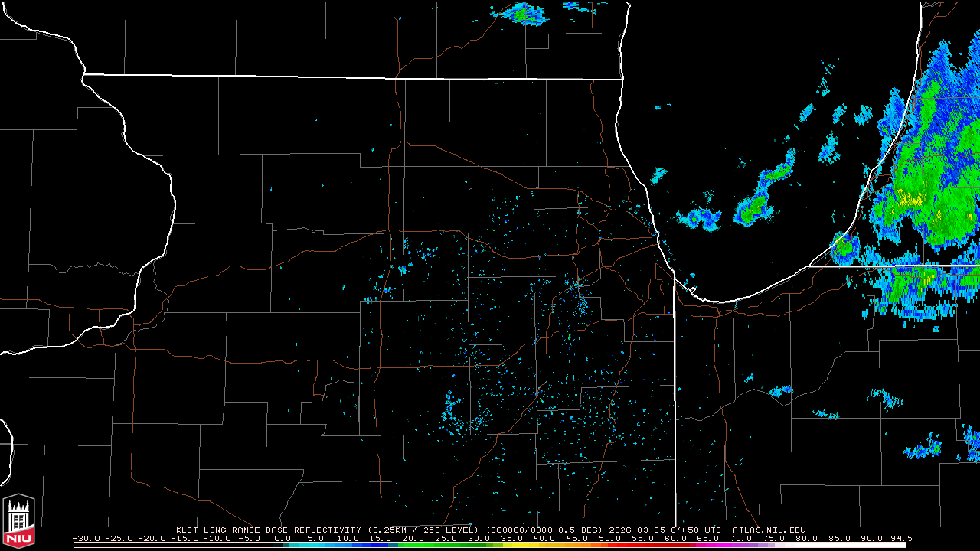Click the -10.0 scale label

point(217,538)
